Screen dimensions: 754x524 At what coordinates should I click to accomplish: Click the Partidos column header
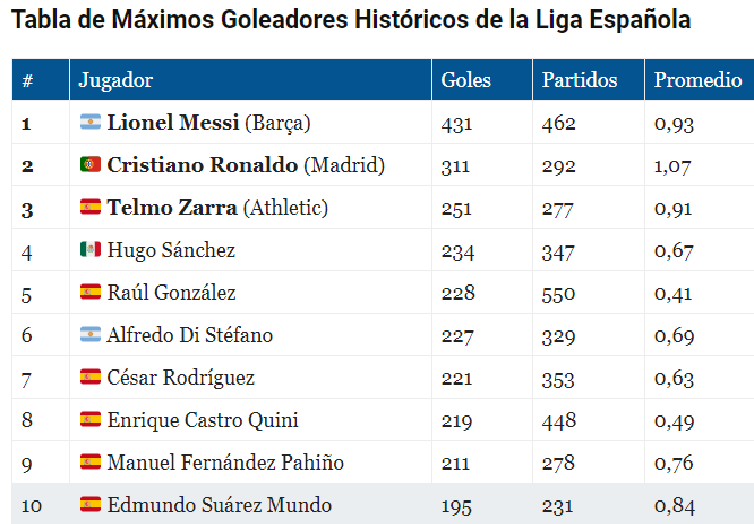(580, 81)
